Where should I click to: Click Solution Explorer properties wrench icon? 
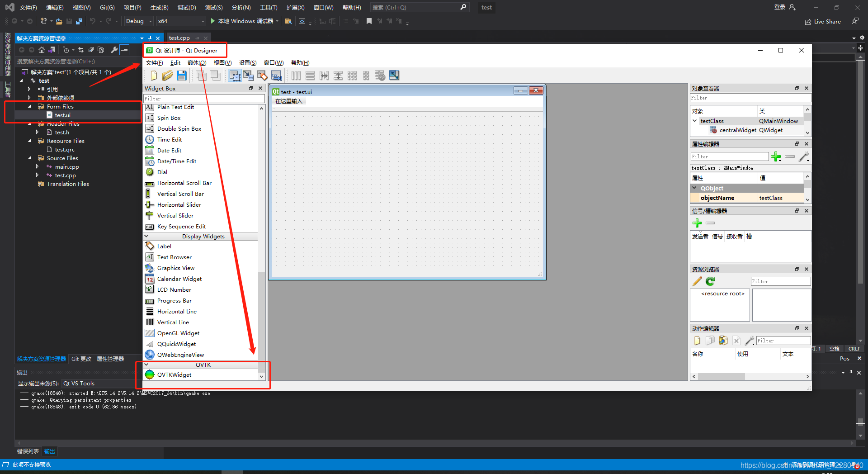tap(114, 50)
